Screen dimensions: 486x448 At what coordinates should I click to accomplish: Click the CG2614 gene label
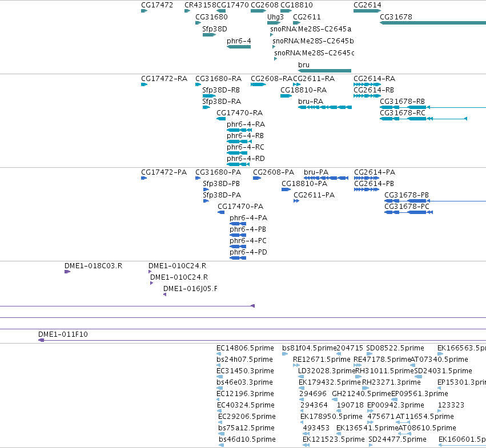click(x=367, y=5)
